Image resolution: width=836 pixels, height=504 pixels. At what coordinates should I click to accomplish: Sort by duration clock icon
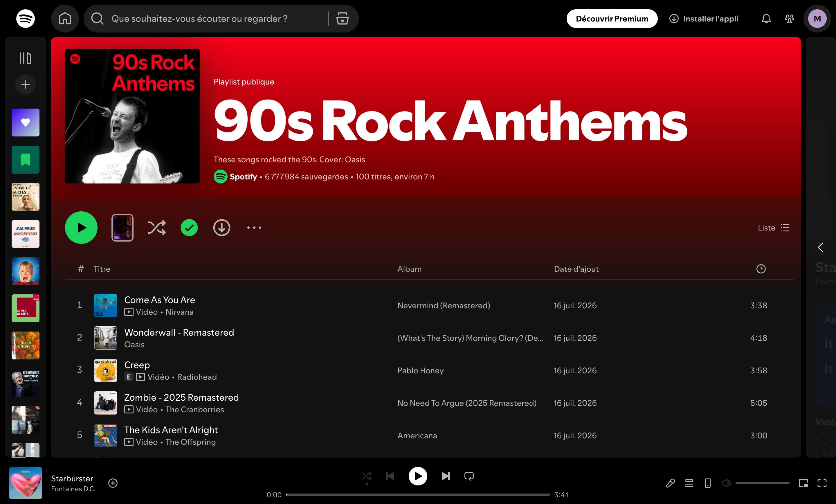point(761,269)
